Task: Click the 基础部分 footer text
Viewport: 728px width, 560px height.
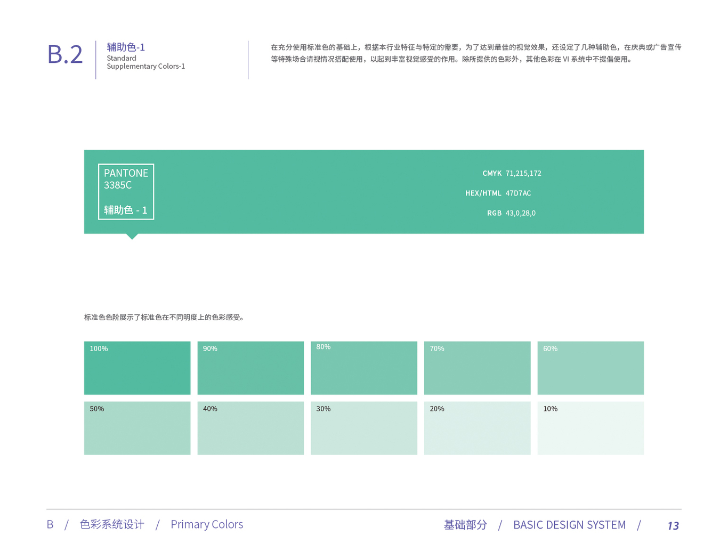Action: (465, 525)
